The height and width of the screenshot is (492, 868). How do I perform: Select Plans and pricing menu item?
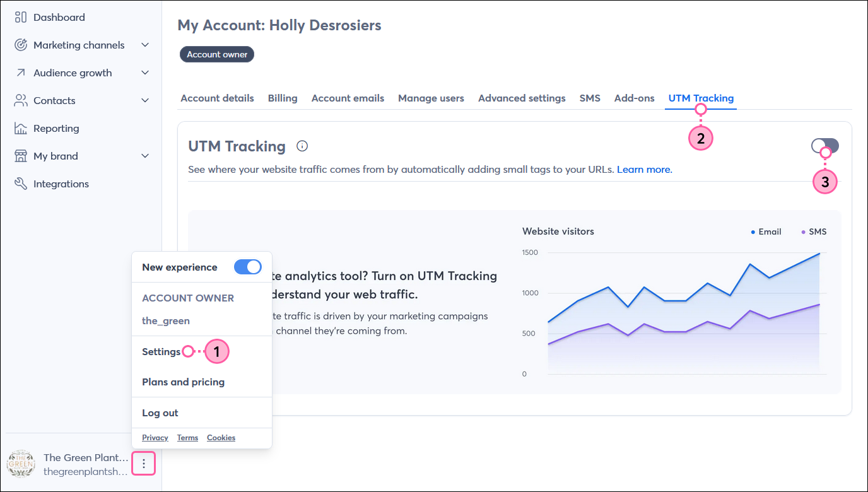click(x=183, y=382)
